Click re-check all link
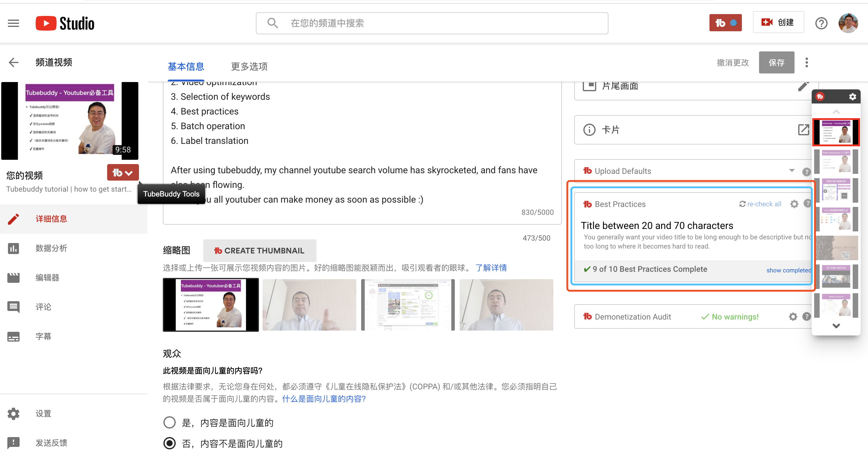The height and width of the screenshot is (453, 868). pos(760,204)
